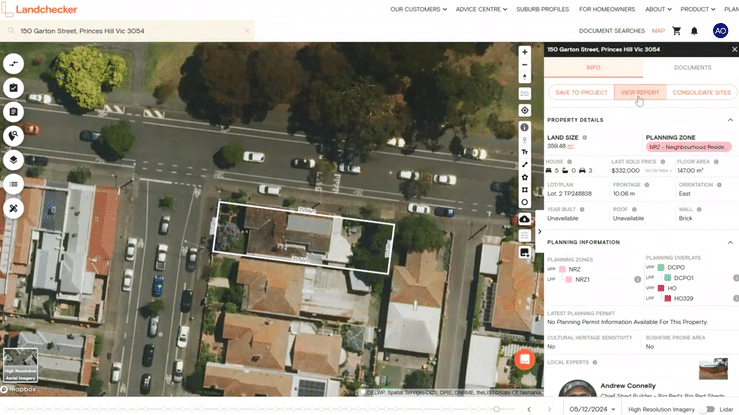Viewport: 739px width, 415px height.
Task: Open the imagery date 05/12/2024 dropdown
Action: coord(592,409)
